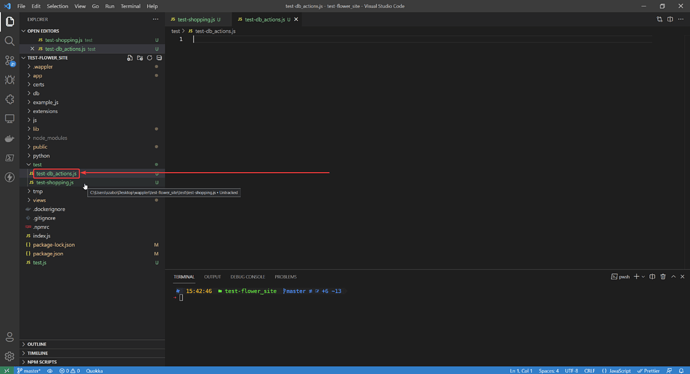Kill terminal with trash icon

pyautogui.click(x=663, y=277)
